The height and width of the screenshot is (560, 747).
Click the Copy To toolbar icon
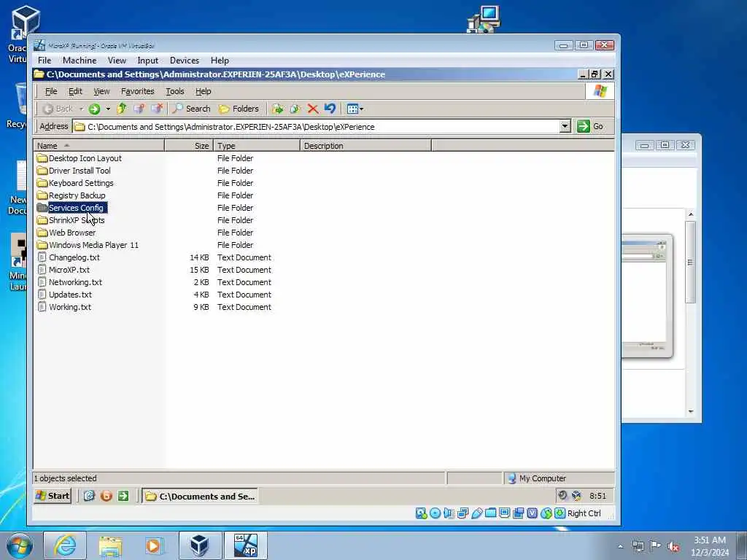tap(295, 109)
